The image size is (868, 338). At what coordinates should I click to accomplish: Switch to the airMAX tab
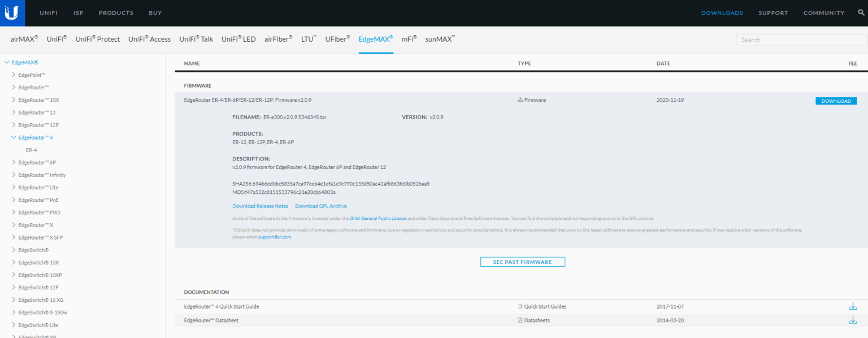coord(24,39)
